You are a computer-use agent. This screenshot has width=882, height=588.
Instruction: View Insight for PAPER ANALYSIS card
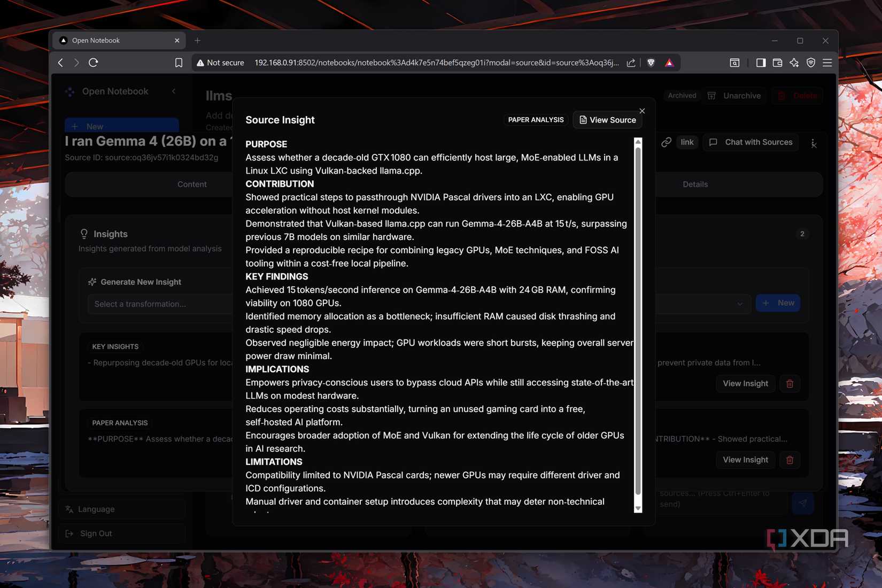[745, 460]
